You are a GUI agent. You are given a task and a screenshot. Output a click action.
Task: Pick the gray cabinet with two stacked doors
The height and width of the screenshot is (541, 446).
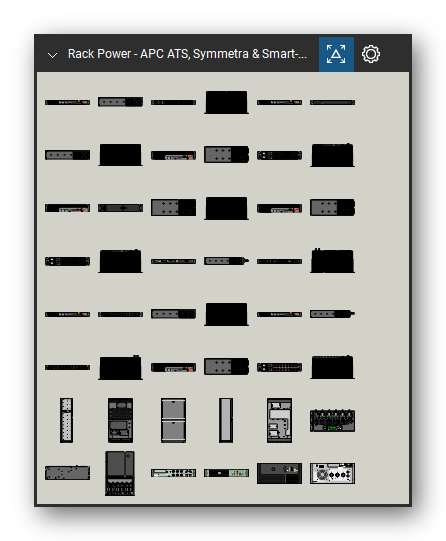[174, 420]
